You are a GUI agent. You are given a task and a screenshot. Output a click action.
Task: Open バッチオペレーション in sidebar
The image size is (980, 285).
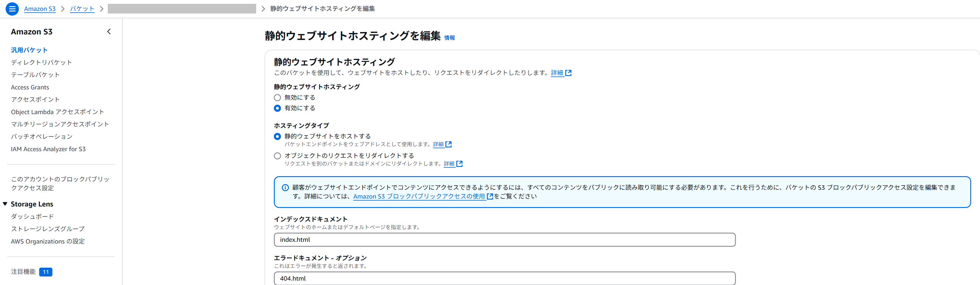point(42,136)
